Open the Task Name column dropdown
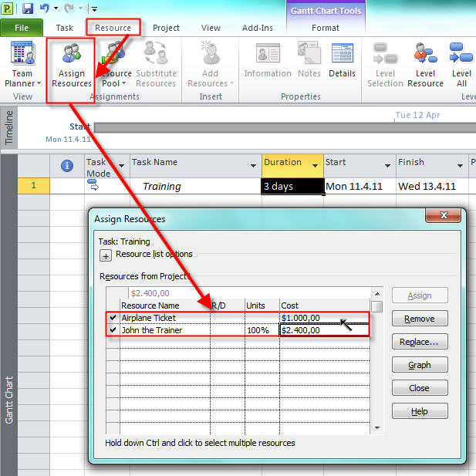 coord(253,166)
